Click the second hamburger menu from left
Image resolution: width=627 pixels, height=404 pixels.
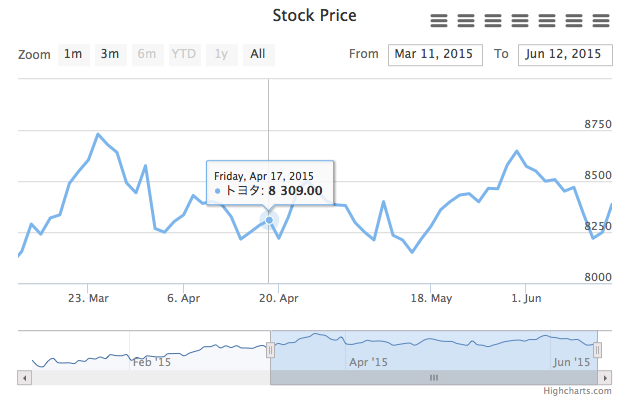tap(466, 20)
